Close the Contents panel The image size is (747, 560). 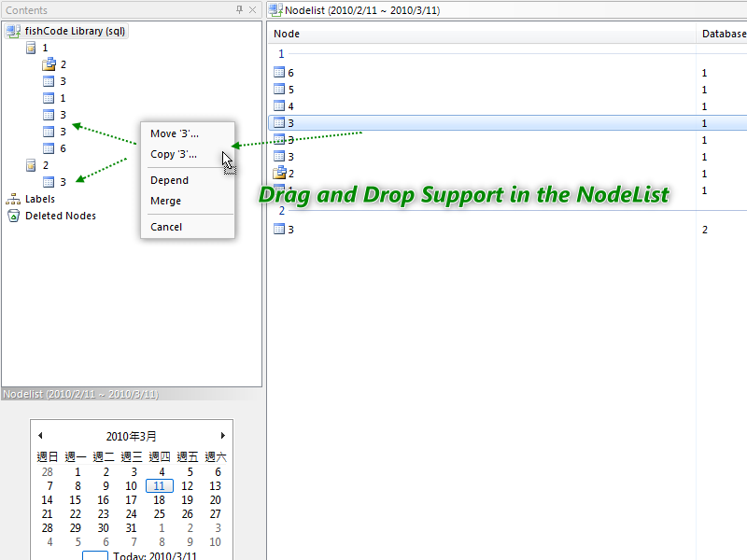click(252, 9)
